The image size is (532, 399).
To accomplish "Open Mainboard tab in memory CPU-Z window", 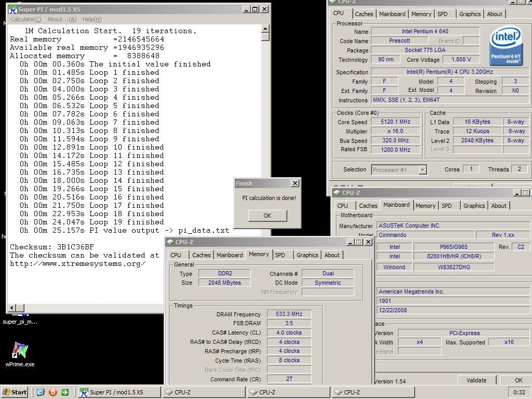I will [230, 255].
